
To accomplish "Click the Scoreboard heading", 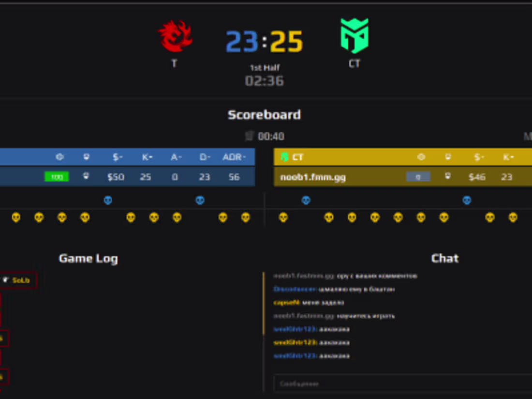I will 264,115.
